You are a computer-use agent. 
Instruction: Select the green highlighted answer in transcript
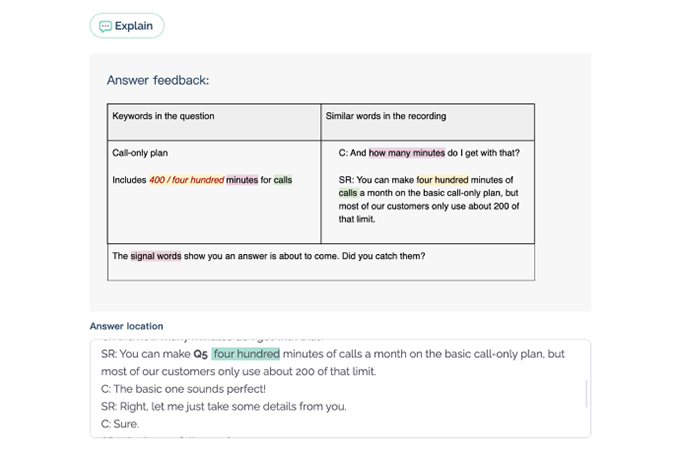[x=246, y=354]
